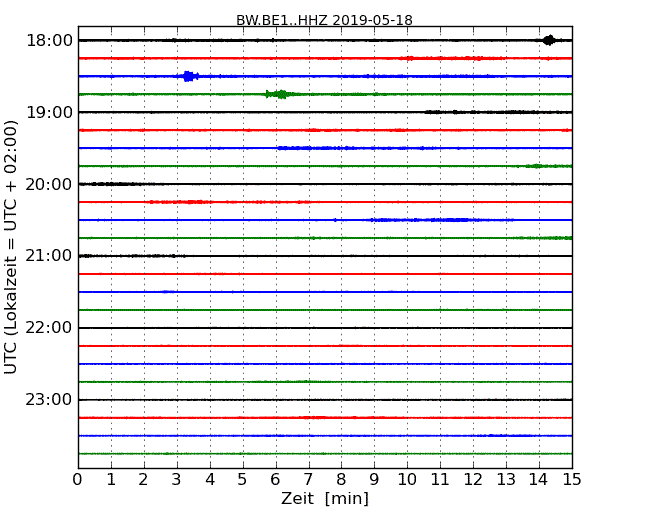
Task: Click the x-axis tick label 7
Action: coord(308,480)
